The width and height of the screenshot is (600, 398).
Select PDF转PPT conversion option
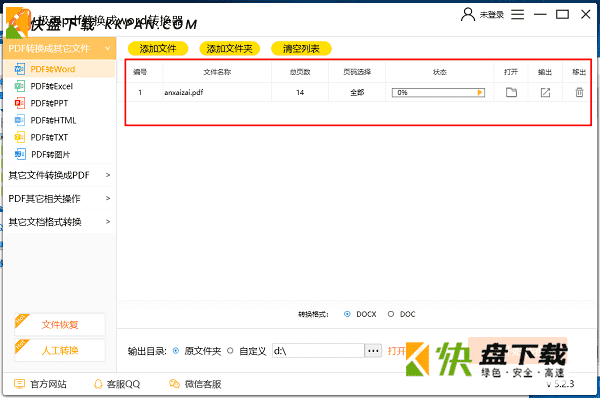pyautogui.click(x=59, y=103)
